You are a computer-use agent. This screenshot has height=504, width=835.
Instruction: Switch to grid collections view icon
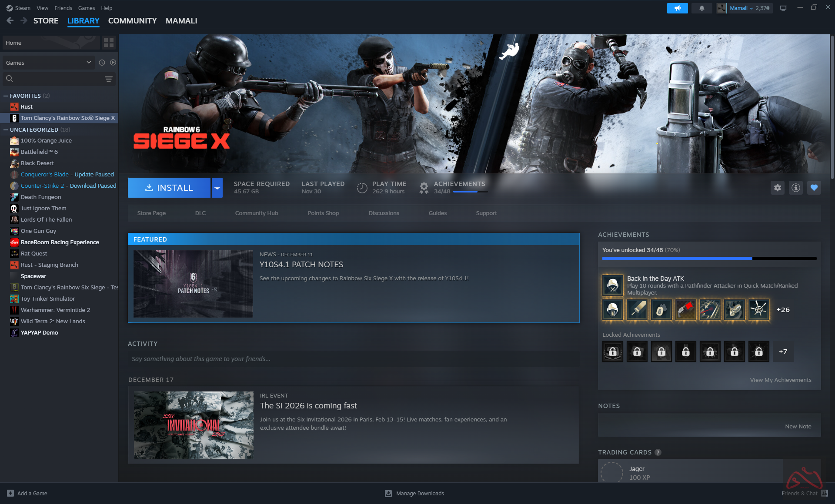click(x=109, y=43)
